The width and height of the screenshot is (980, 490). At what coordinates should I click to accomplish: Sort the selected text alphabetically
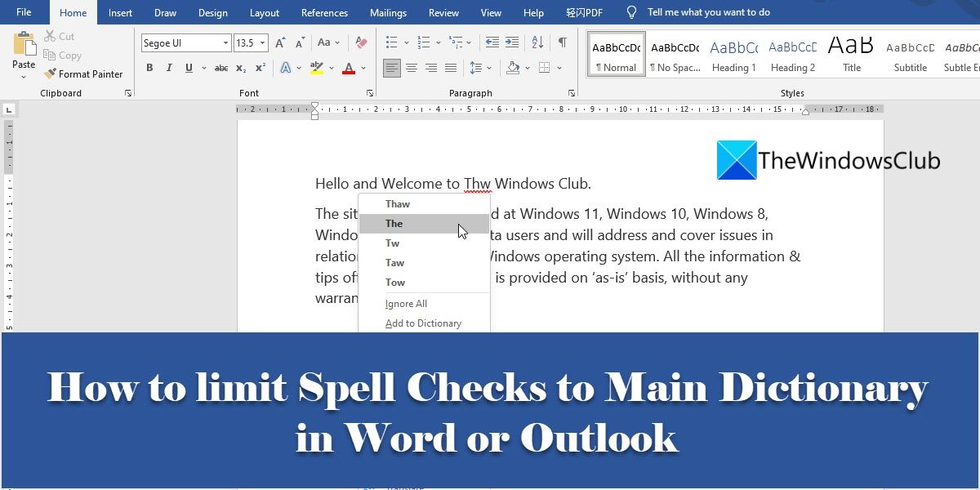pos(537,42)
